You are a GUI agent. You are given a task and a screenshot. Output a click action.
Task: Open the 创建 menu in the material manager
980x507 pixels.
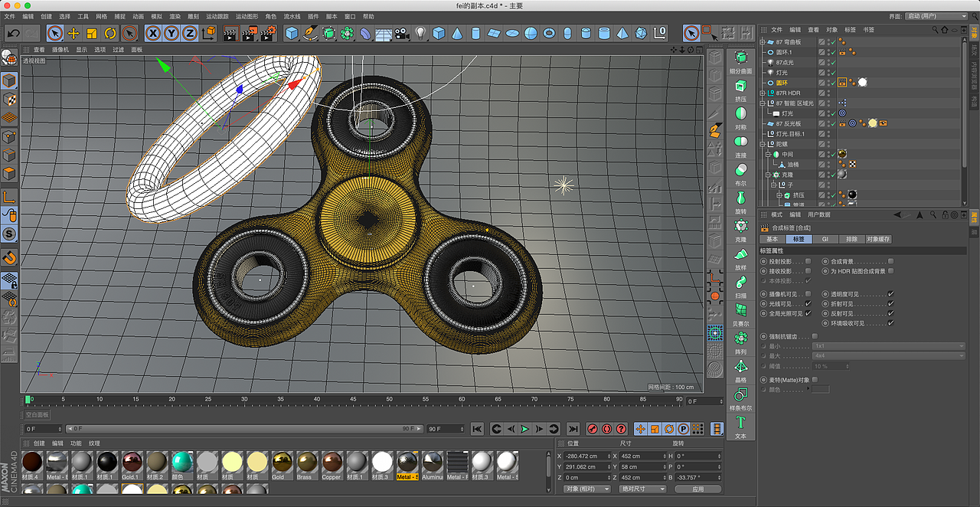[x=38, y=443]
